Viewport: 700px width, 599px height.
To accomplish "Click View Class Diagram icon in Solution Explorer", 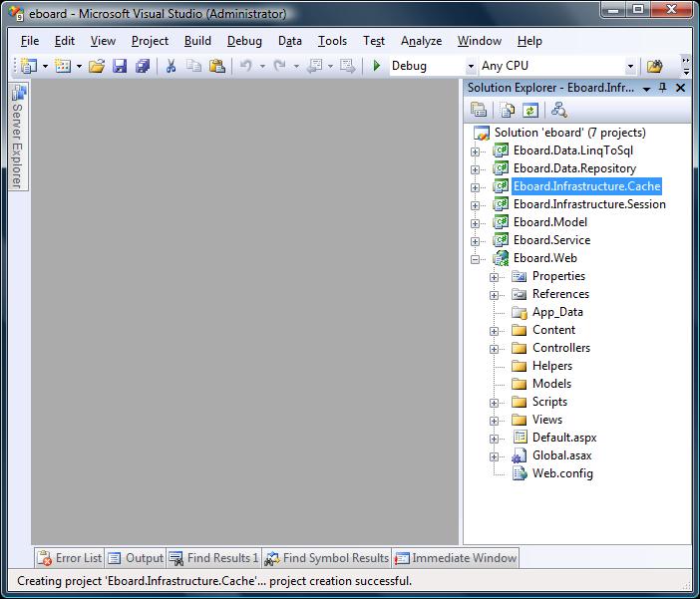I will point(559,110).
